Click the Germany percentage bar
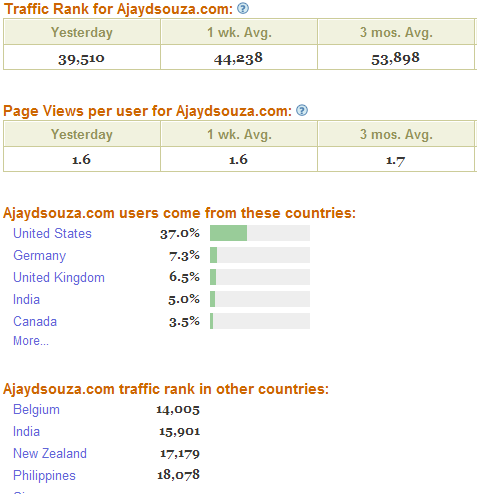Screen dimensions: 477x494 pyautogui.click(x=260, y=255)
